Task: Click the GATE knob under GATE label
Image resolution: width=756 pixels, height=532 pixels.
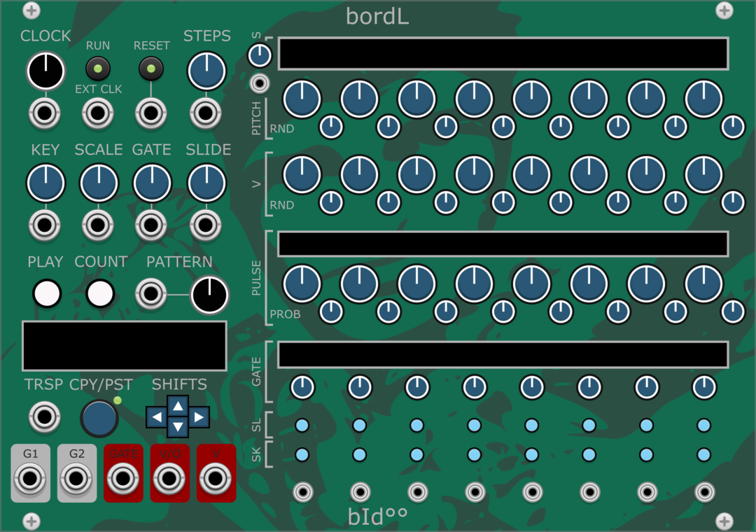Action: click(152, 183)
